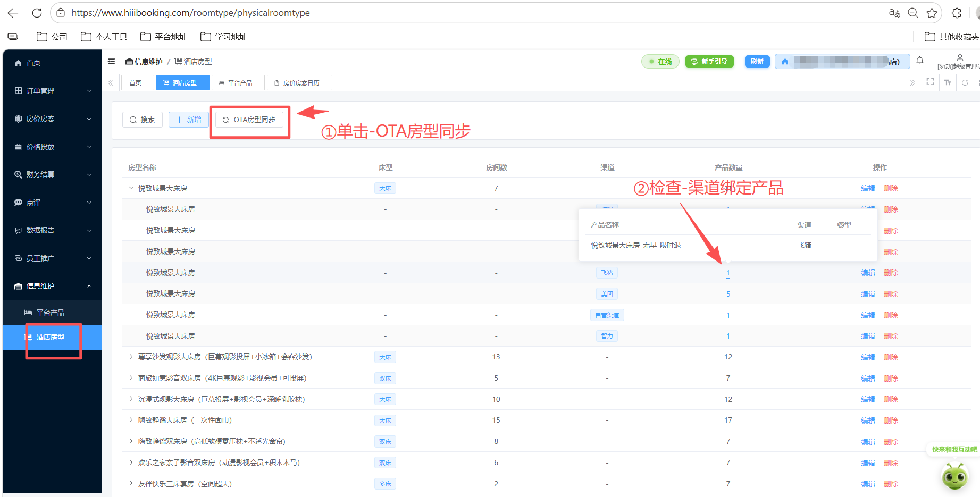
Task: Click the 新增 button
Action: 189,120
